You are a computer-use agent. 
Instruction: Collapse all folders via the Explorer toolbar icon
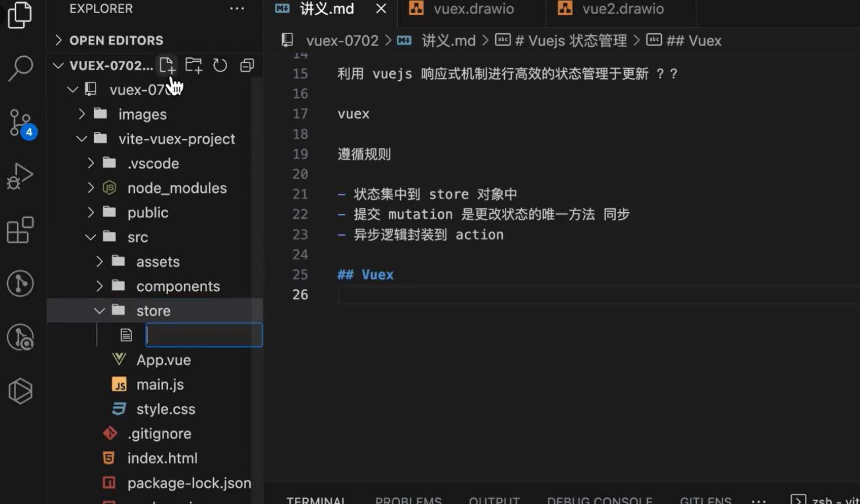point(247,65)
